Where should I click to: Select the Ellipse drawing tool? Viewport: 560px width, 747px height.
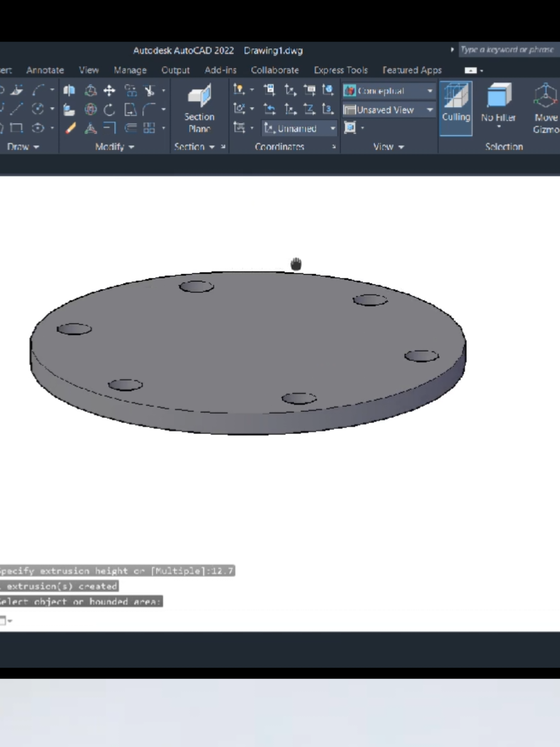click(x=38, y=128)
